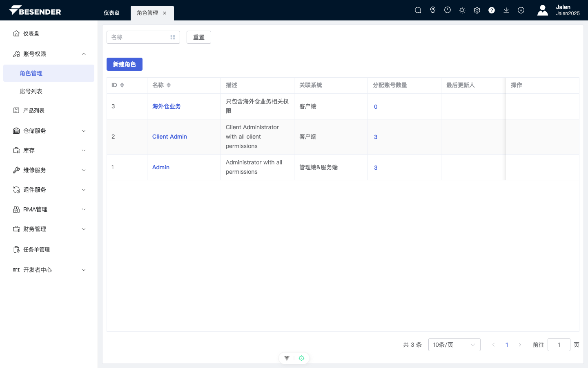The image size is (588, 368).
Task: Click the green component inspector target icon
Action: pyautogui.click(x=301, y=358)
